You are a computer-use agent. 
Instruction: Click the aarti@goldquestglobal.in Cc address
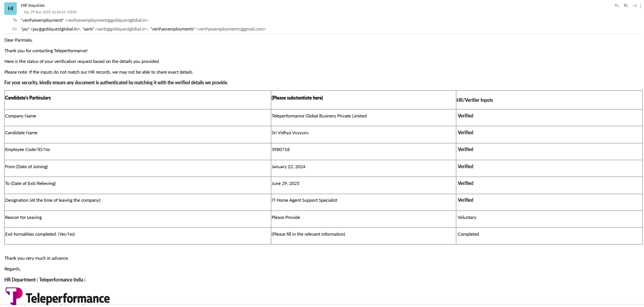[x=121, y=29]
